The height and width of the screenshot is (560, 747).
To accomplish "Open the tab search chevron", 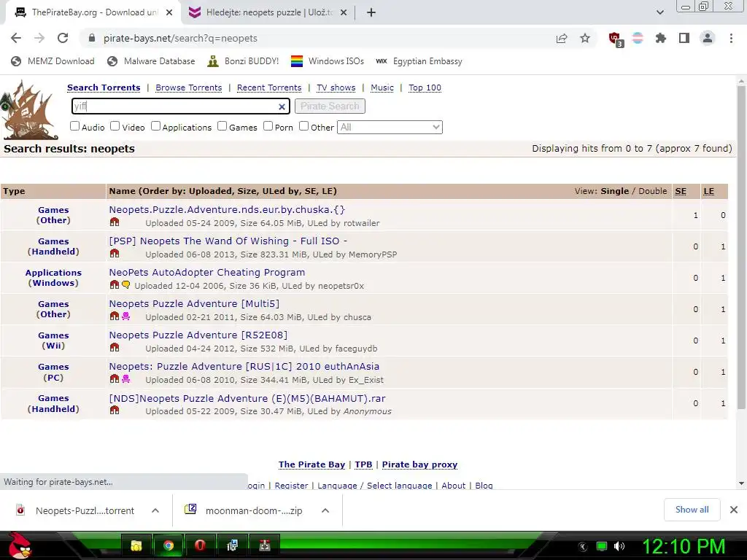I will pyautogui.click(x=659, y=12).
